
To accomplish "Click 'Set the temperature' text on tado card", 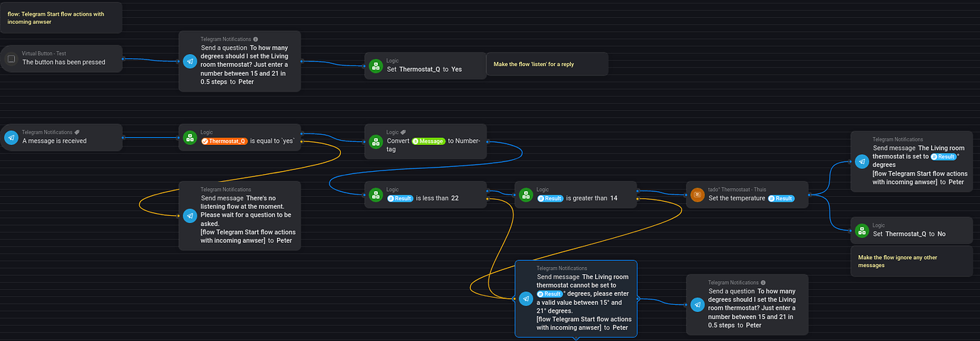I will point(737,198).
